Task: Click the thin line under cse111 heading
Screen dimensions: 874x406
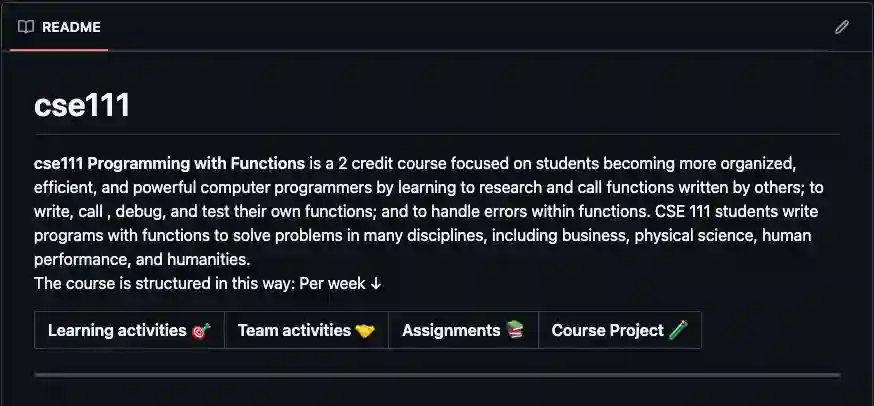Action: (x=437, y=134)
